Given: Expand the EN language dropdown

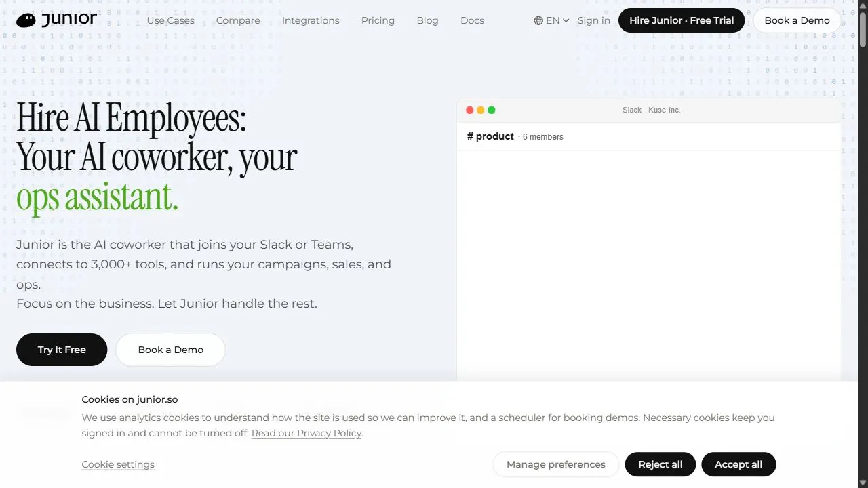Looking at the screenshot, I should [x=551, y=20].
